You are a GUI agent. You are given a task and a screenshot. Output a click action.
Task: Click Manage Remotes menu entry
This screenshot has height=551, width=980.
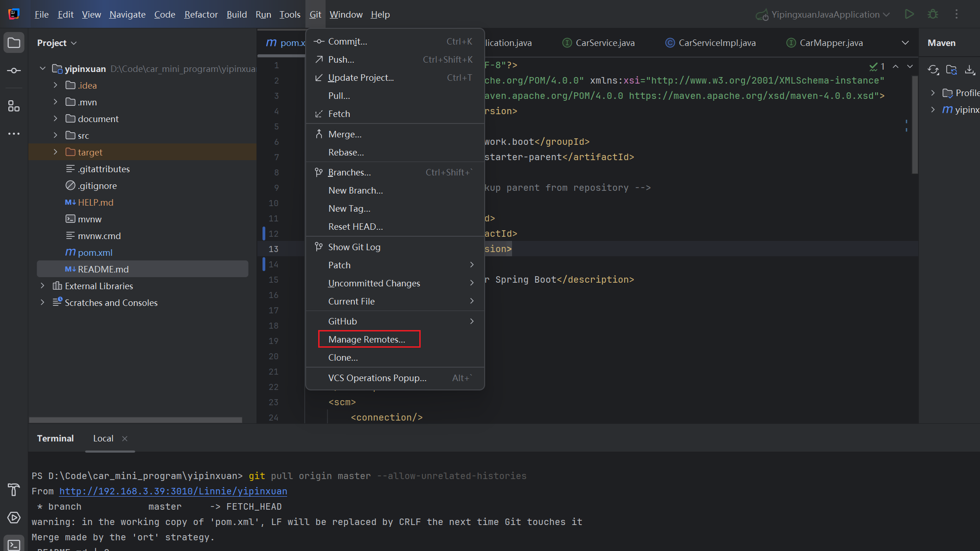(366, 339)
